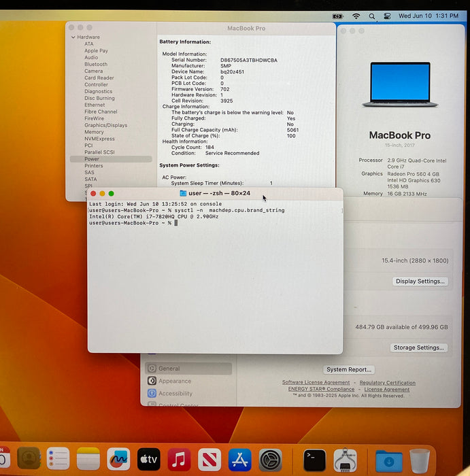Screen dimensions: 470x476
Task: Open the Trash in the Dock
Action: pos(420,461)
